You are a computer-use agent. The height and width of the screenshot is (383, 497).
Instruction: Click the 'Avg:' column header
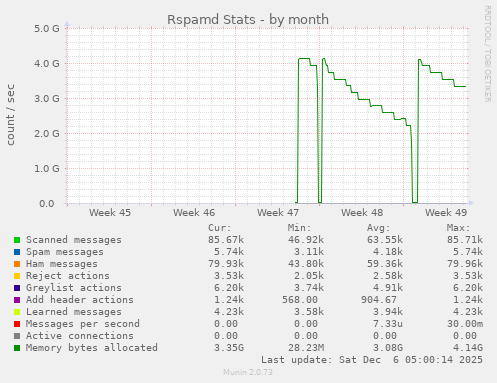pos(379,228)
